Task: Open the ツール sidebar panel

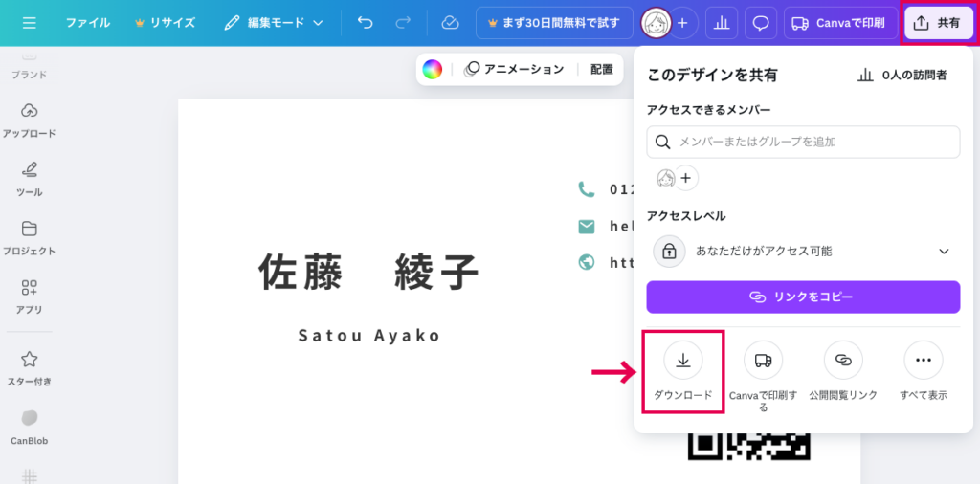Action: click(x=29, y=179)
